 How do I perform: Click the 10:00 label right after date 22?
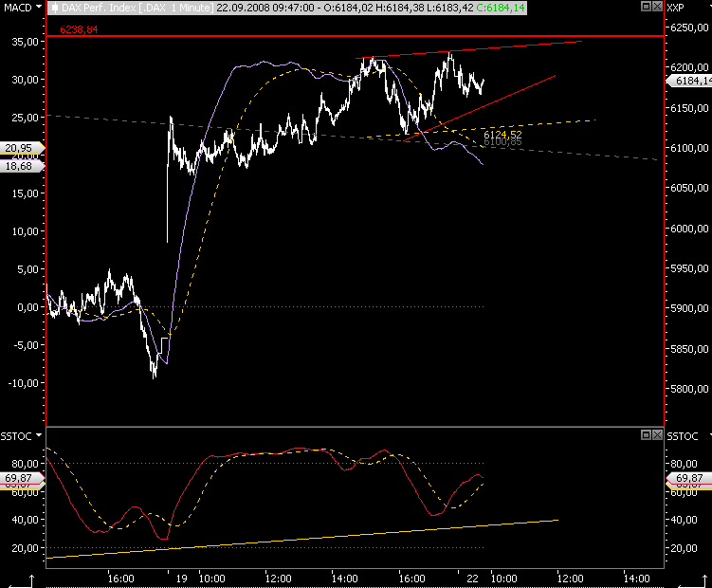[504, 579]
